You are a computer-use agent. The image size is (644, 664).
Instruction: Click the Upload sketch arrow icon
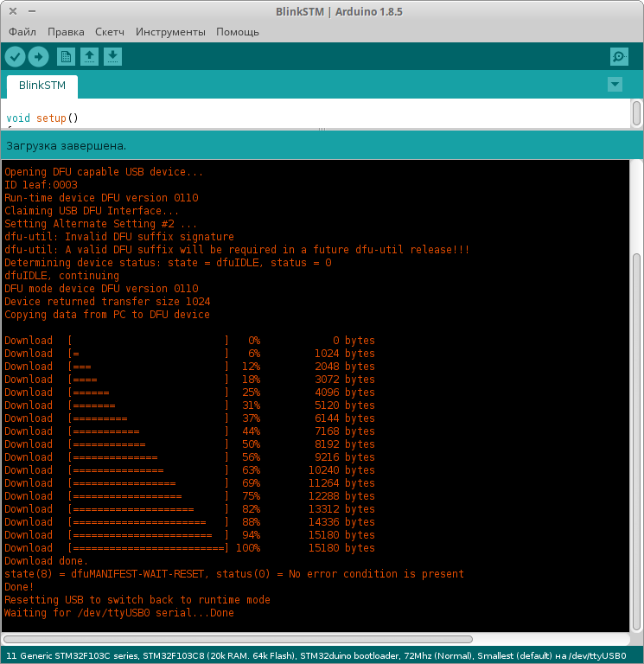point(39,57)
